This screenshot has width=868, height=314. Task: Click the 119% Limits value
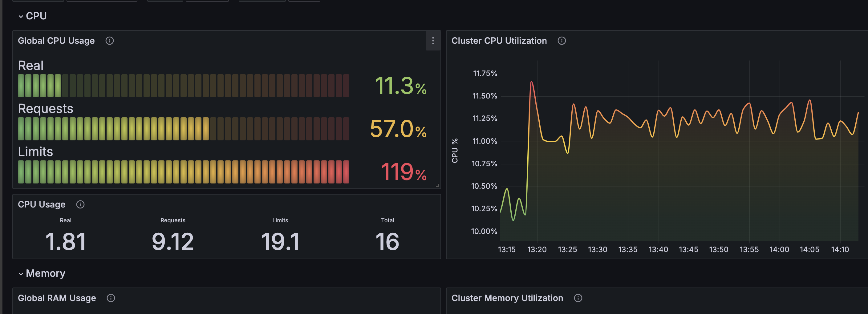[x=404, y=172]
